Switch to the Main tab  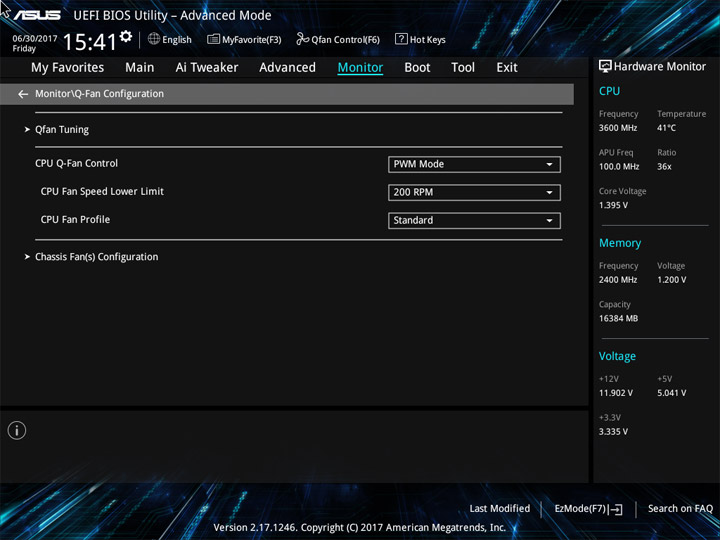[140, 68]
